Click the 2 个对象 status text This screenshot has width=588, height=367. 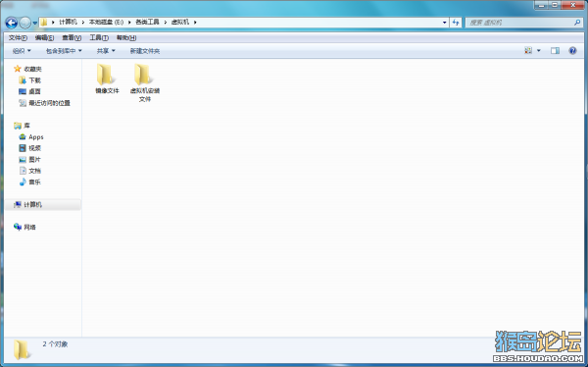[x=55, y=344]
